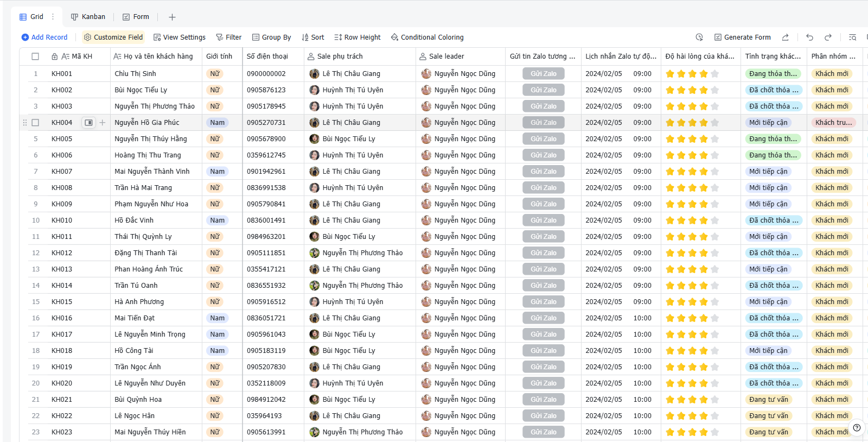Click the plus icon on KH004 row

tap(103, 123)
